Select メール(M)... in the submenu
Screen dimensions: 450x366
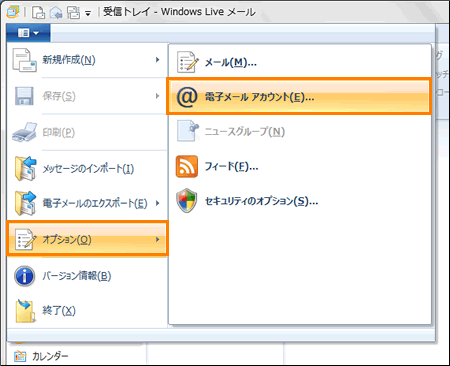[x=299, y=62]
